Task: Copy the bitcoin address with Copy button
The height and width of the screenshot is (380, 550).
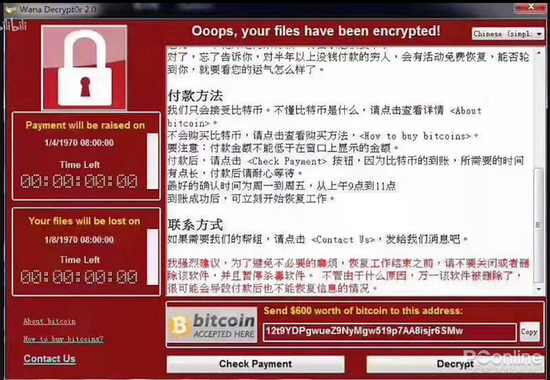Action: point(529,332)
